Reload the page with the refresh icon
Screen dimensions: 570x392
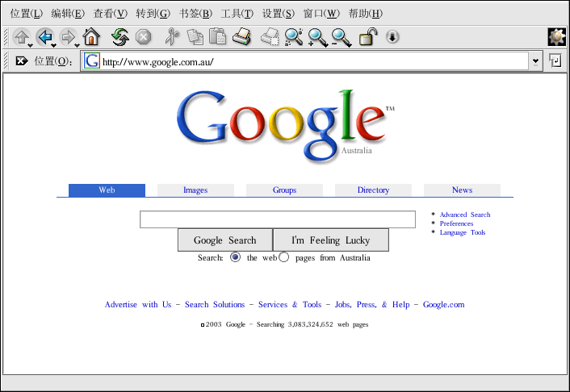[120, 36]
